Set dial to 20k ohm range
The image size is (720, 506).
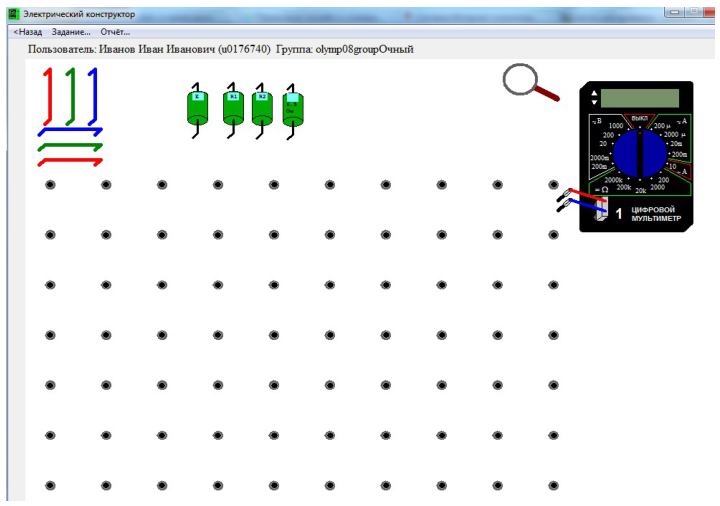[641, 190]
